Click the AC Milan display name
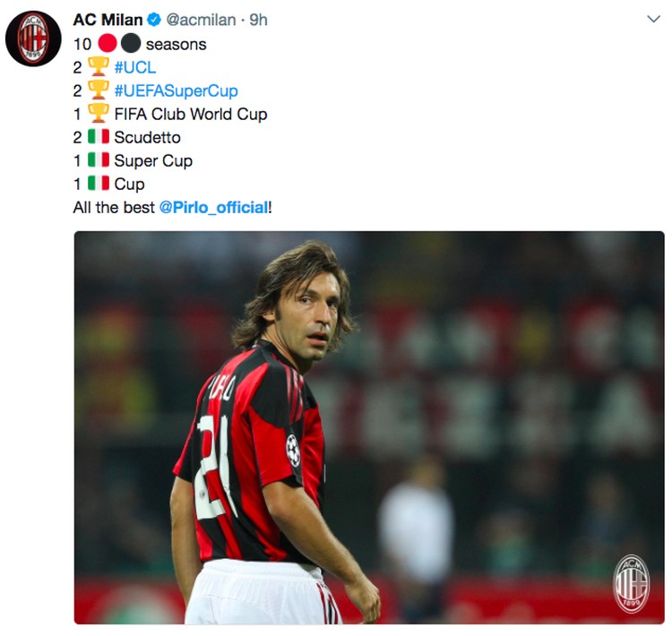672x636 pixels. 108,20
